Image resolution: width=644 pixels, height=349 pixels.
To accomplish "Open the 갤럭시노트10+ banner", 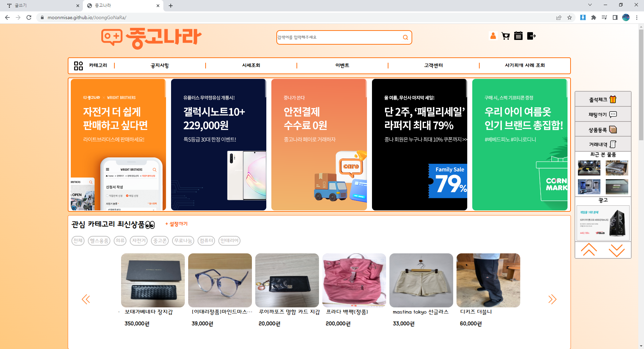I will (x=219, y=145).
